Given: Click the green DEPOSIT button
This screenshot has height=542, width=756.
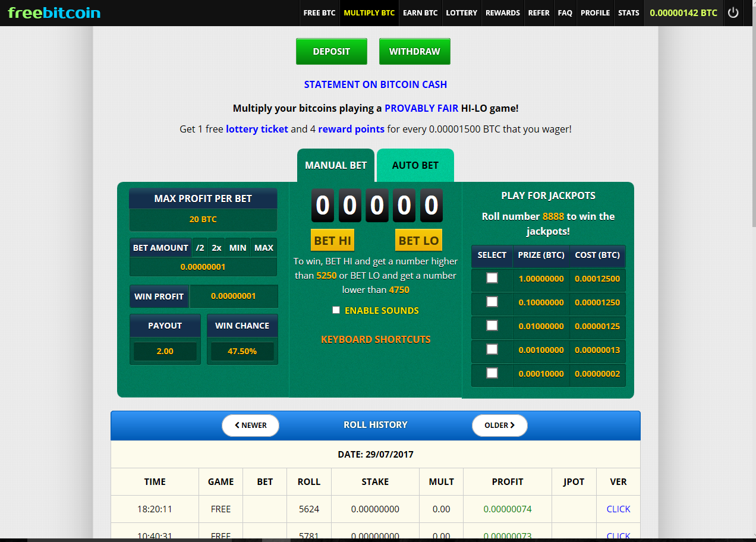Looking at the screenshot, I should pos(332,51).
